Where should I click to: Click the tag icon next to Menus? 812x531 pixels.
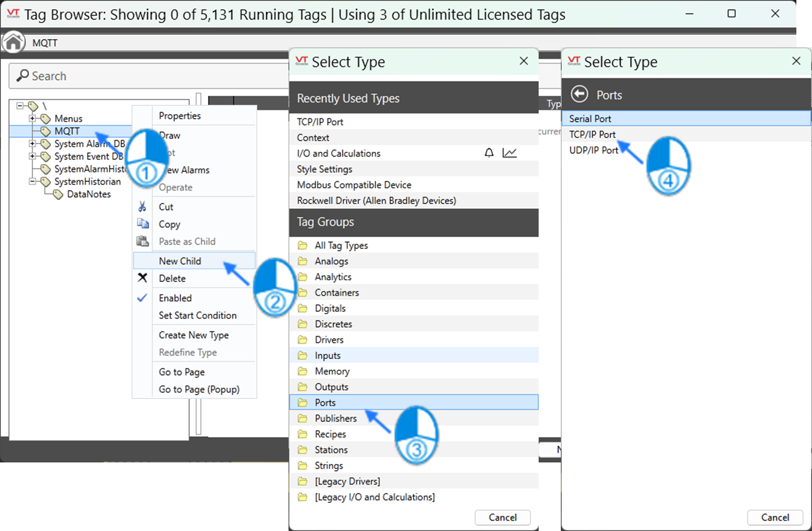(x=45, y=119)
